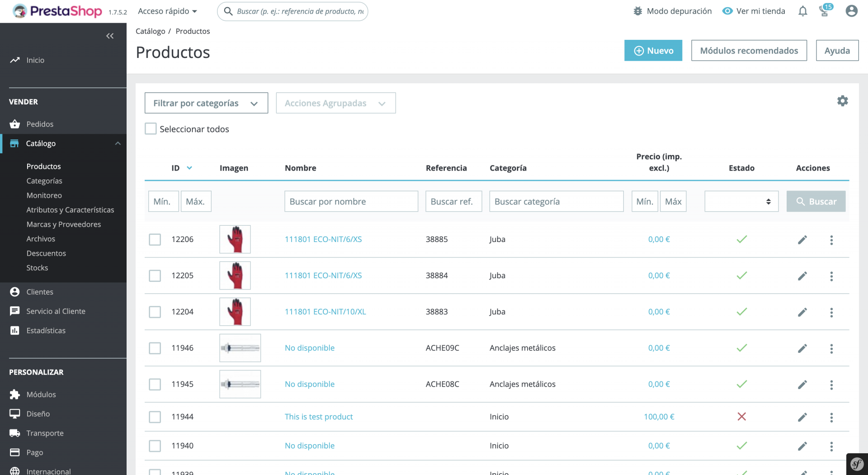Screen dimensions: 868x475
Task: Open the This is test product link
Action: coord(319,417)
